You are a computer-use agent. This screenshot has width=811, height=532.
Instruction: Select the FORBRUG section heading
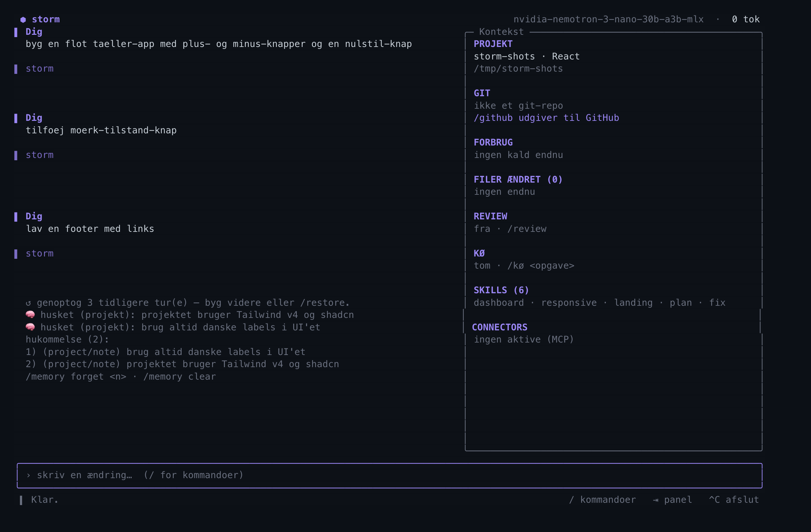pyautogui.click(x=493, y=143)
